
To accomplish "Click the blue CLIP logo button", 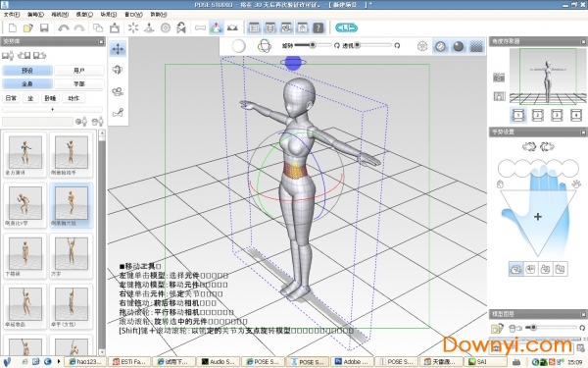I will [346, 27].
